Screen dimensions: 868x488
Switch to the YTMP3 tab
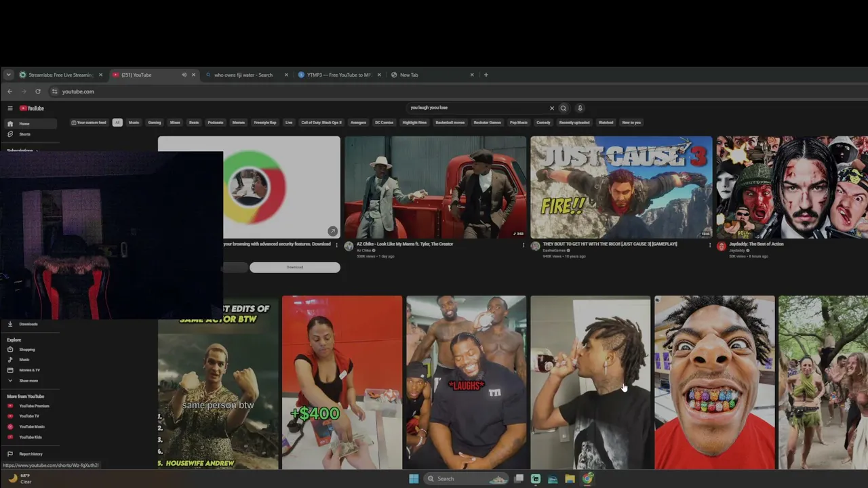(x=339, y=75)
